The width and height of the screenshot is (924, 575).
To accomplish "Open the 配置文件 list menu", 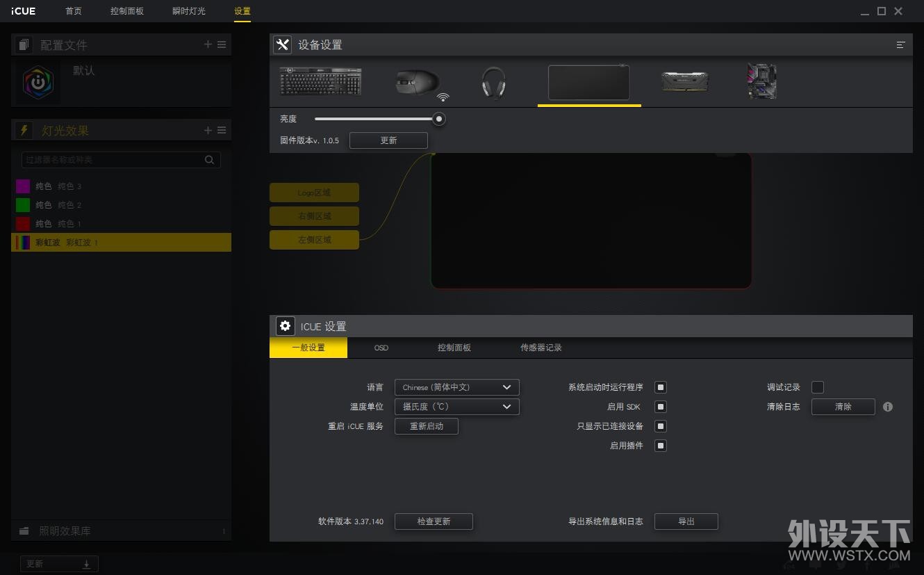I will click(x=222, y=44).
